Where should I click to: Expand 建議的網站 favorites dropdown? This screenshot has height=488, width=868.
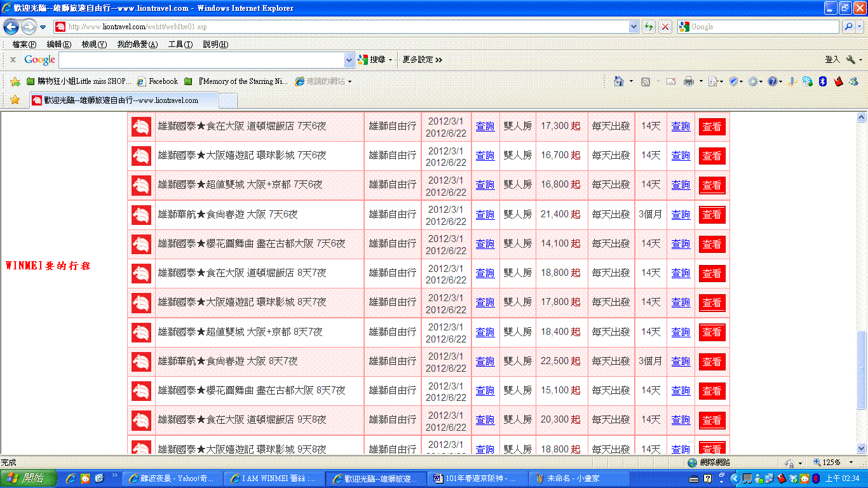click(x=349, y=81)
